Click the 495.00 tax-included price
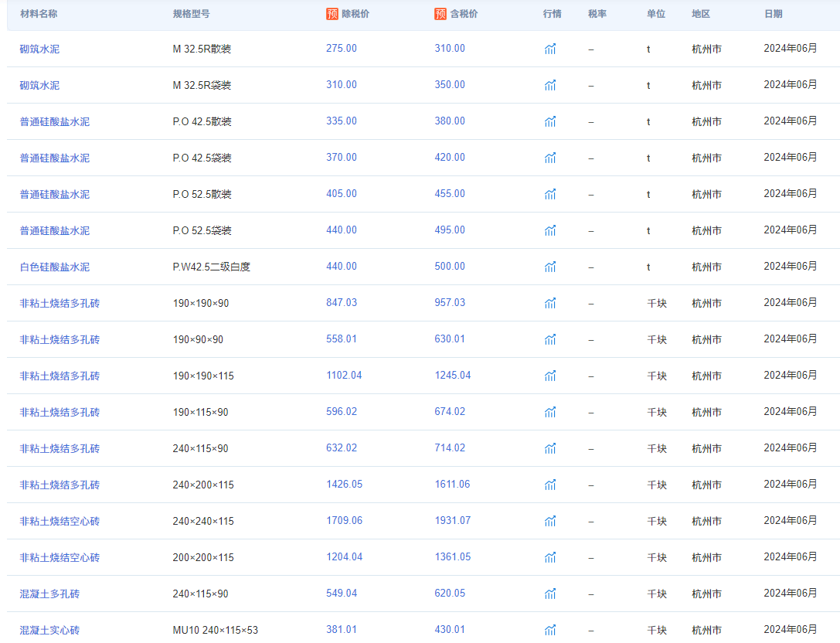The image size is (840, 643). (450, 230)
